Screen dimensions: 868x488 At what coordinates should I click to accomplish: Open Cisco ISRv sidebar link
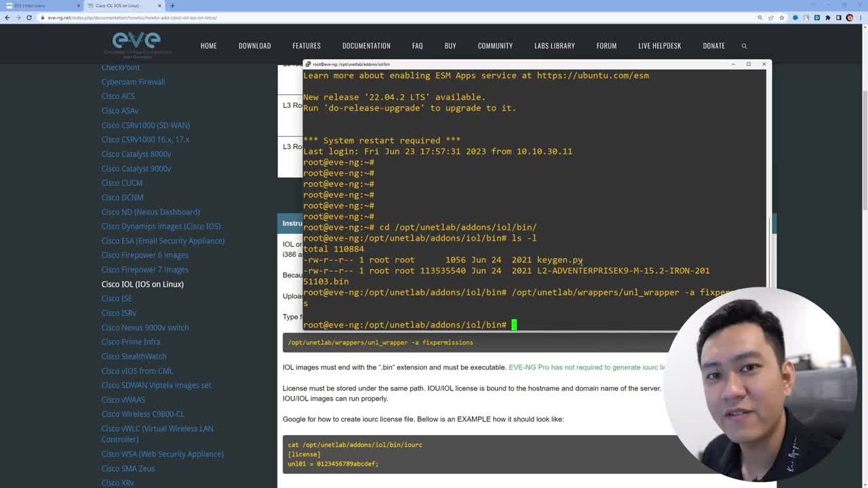point(119,313)
